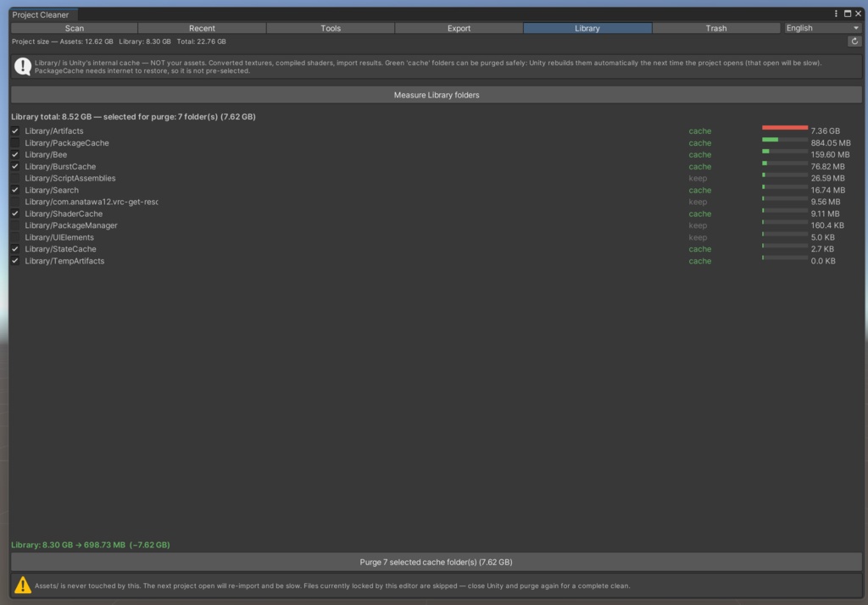Click Measure Library folders button
The width and height of the screenshot is (868, 605).
coord(437,95)
